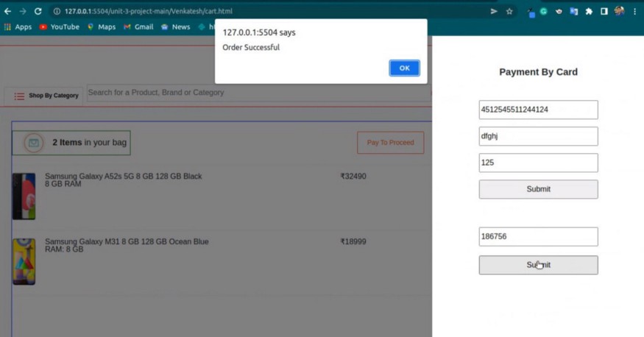
Task: View site information icon in address bar
Action: (x=57, y=12)
